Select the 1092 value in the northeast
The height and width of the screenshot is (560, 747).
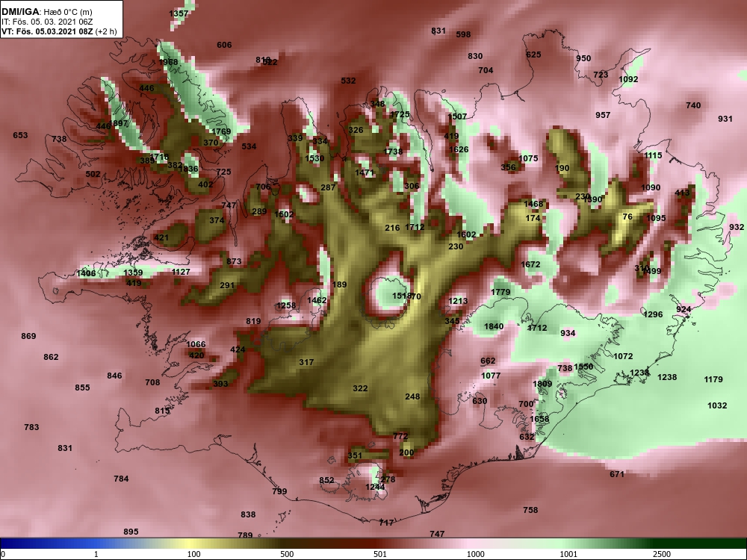pyautogui.click(x=628, y=79)
